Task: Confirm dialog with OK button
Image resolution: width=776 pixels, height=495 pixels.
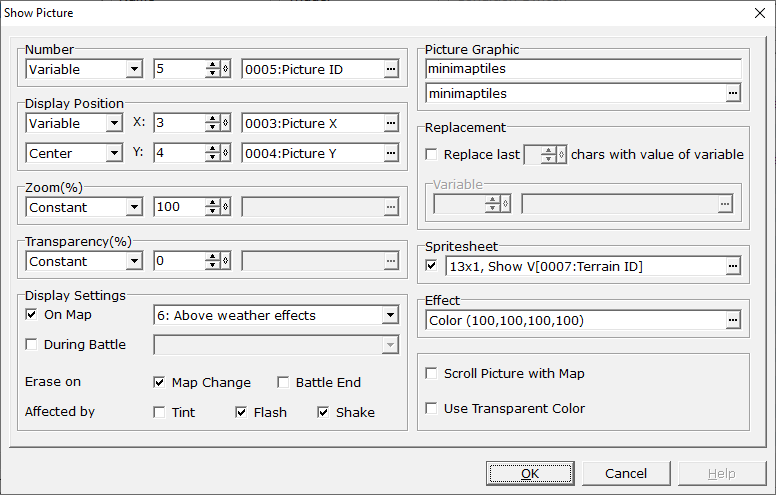Action: pos(530,474)
